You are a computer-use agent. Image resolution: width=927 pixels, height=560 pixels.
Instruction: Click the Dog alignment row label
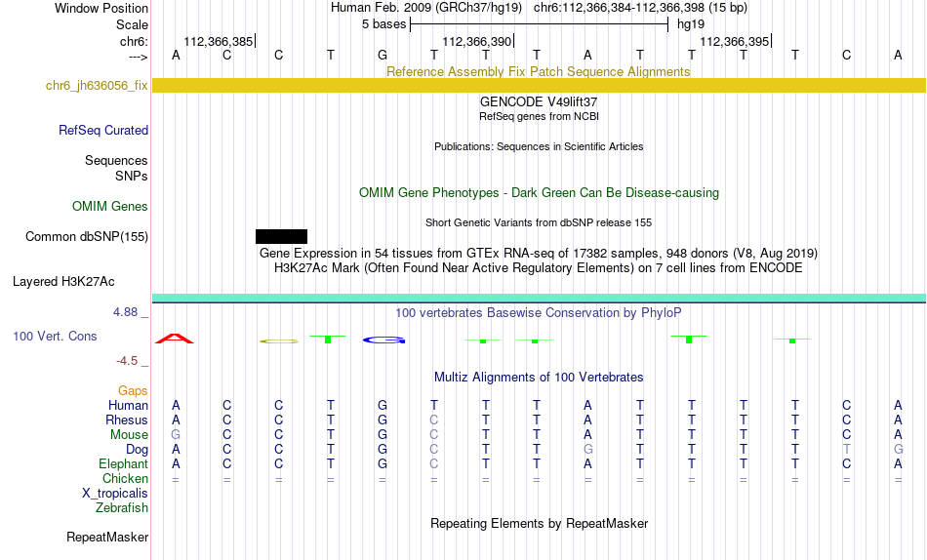pos(137,450)
